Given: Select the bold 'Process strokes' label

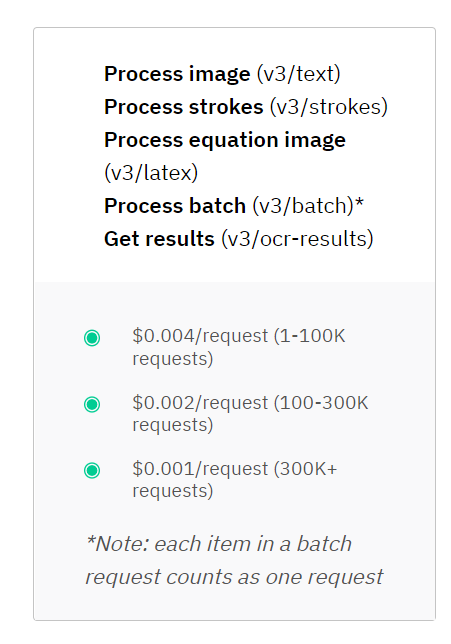Looking at the screenshot, I should pyautogui.click(x=184, y=107).
